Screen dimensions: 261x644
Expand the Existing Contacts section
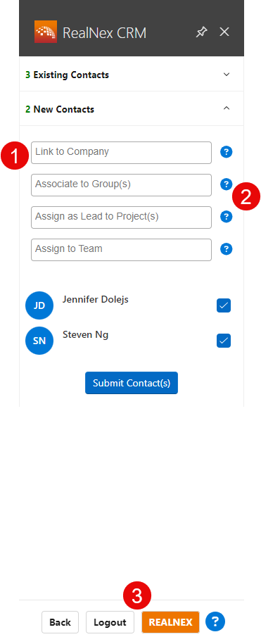pos(132,75)
